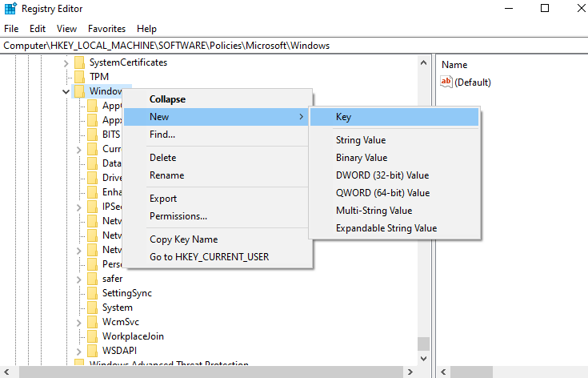Click the SystemCertificates folder icon

click(79, 62)
